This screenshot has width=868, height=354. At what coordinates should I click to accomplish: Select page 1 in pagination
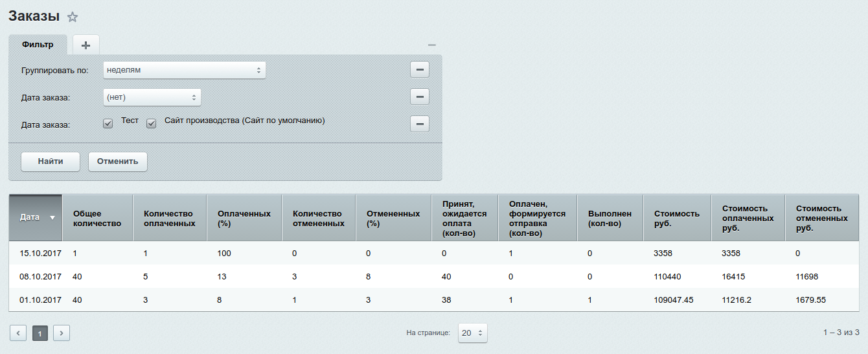coord(40,333)
